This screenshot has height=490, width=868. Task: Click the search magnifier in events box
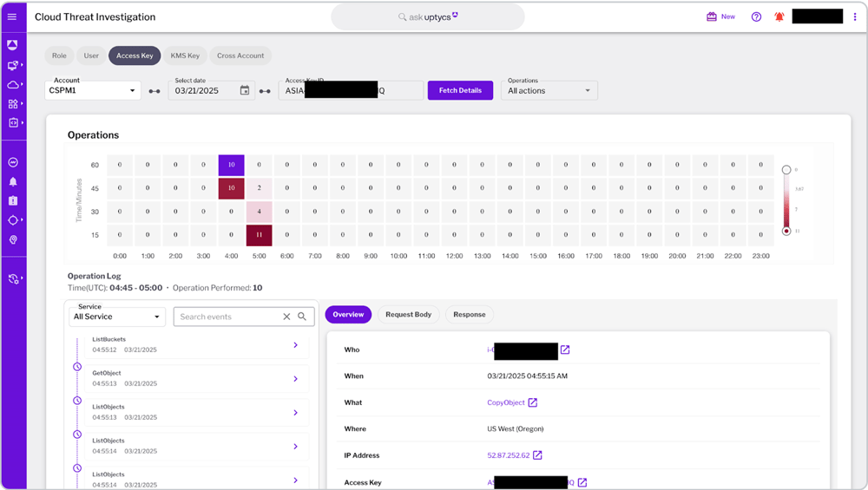302,317
